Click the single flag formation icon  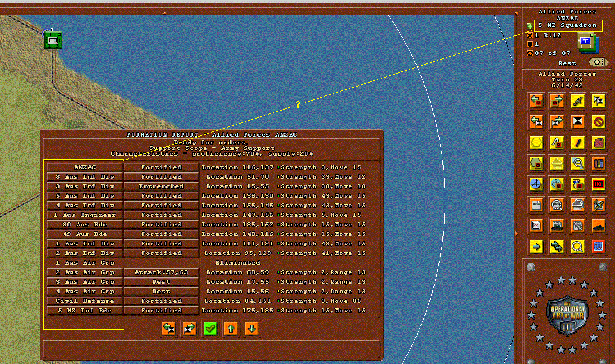pyautogui.click(x=578, y=121)
